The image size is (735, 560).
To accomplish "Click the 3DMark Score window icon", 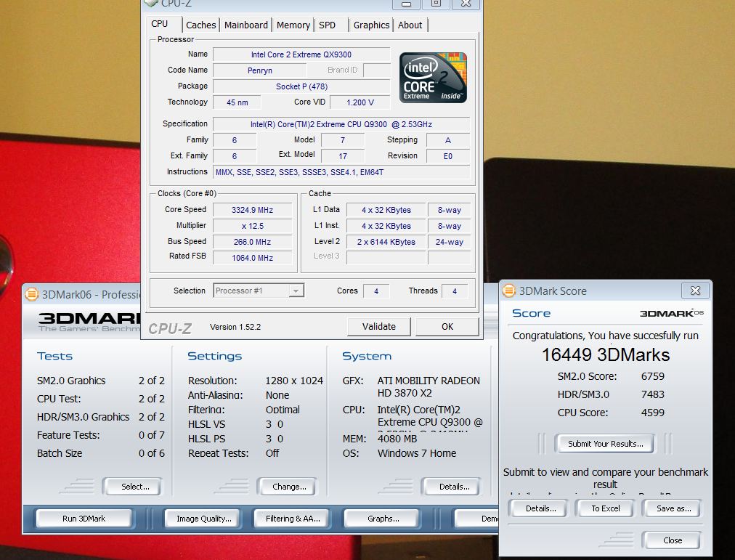I will point(509,291).
